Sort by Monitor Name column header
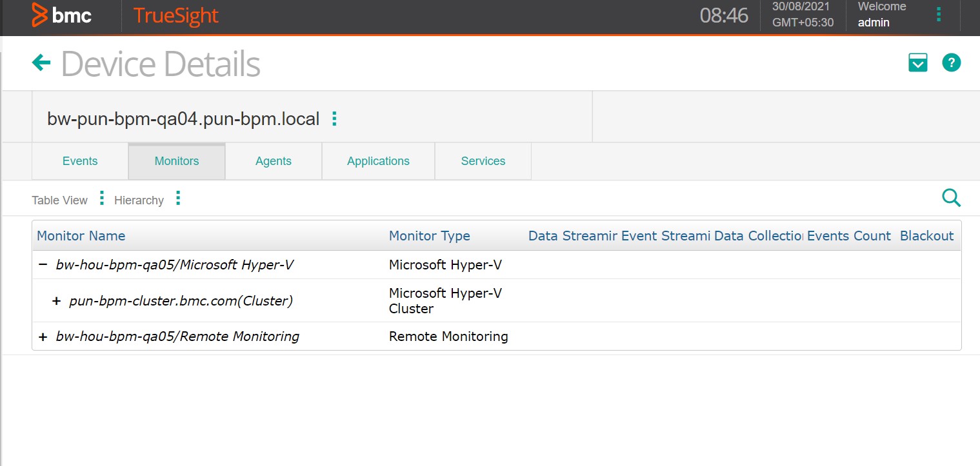This screenshot has width=980, height=466. tap(81, 236)
